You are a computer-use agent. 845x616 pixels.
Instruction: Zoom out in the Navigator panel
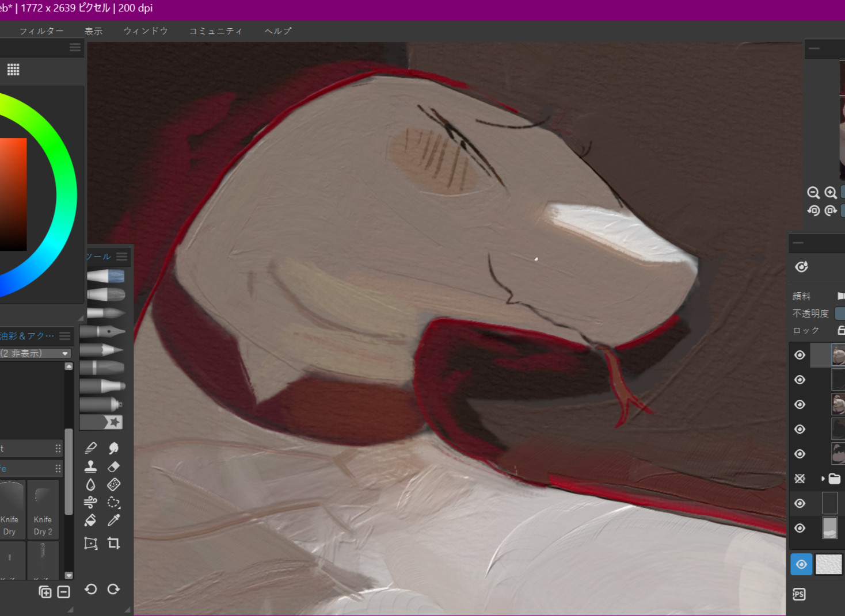(x=813, y=193)
